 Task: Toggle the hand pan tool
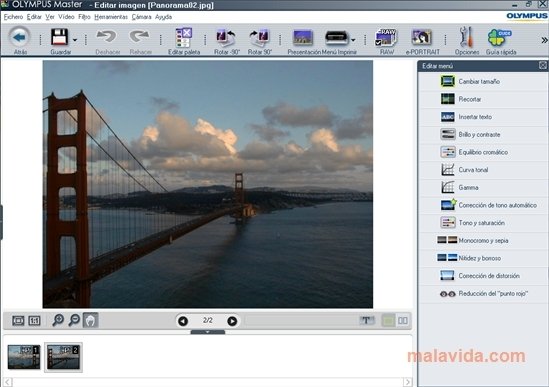[90, 320]
